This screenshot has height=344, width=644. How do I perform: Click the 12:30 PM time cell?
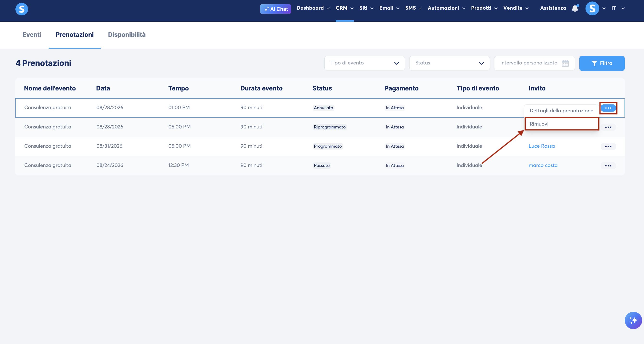(178, 165)
